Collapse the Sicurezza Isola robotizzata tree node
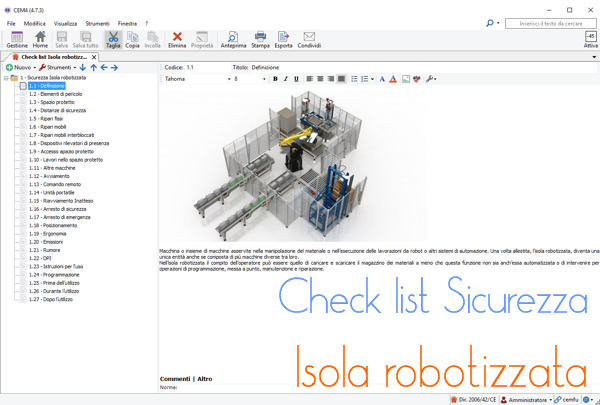Screen dimensions: 600x405 pos(6,78)
